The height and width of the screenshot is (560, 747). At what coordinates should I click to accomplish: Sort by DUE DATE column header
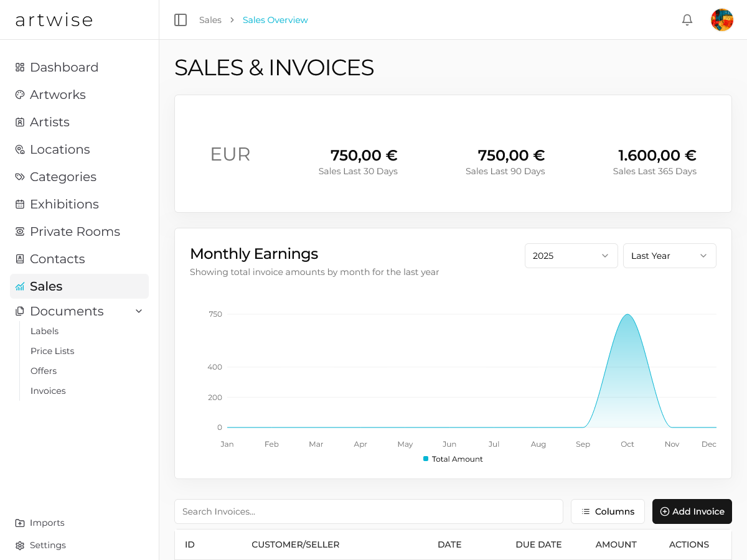(538, 544)
